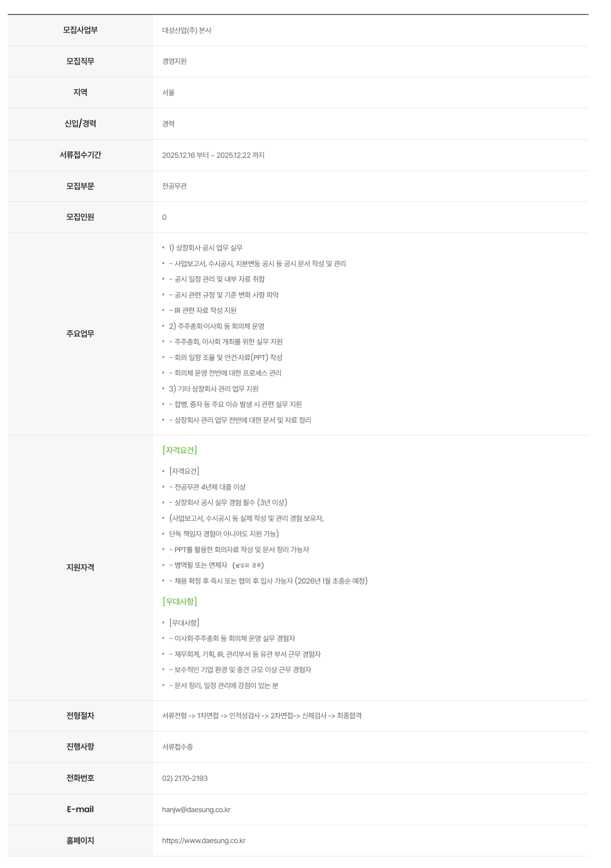Click the '3) 기타 상장회사 관리 업무 지원' line
The height and width of the screenshot is (868, 611).
(x=213, y=389)
